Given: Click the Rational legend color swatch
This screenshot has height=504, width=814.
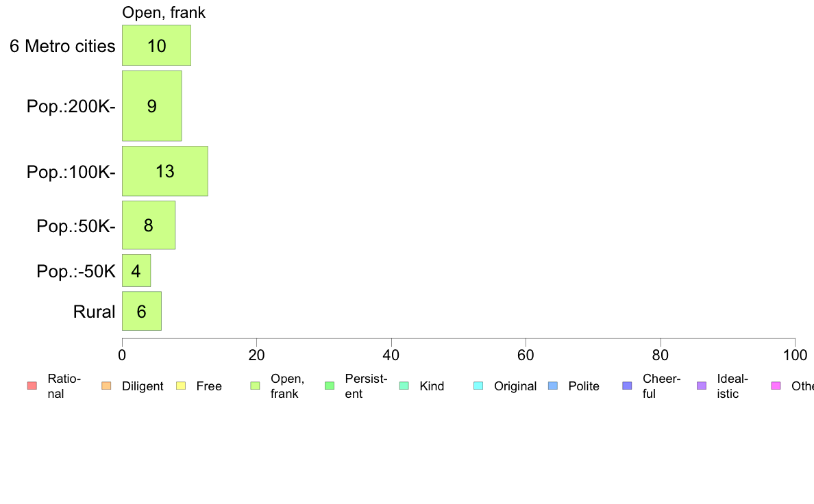Looking at the screenshot, I should [x=32, y=386].
